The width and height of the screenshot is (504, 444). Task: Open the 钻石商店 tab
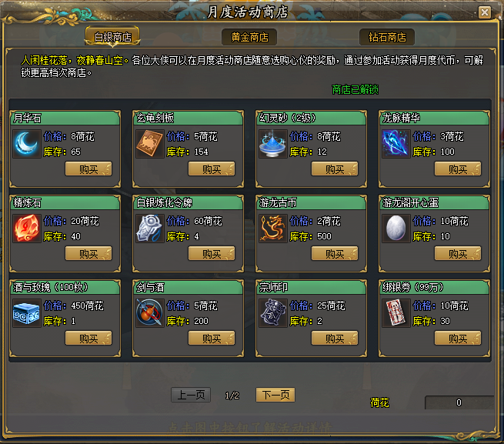pos(387,37)
